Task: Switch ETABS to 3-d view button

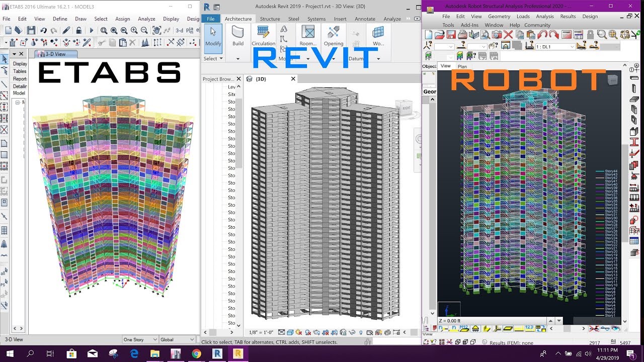Action: (x=179, y=31)
